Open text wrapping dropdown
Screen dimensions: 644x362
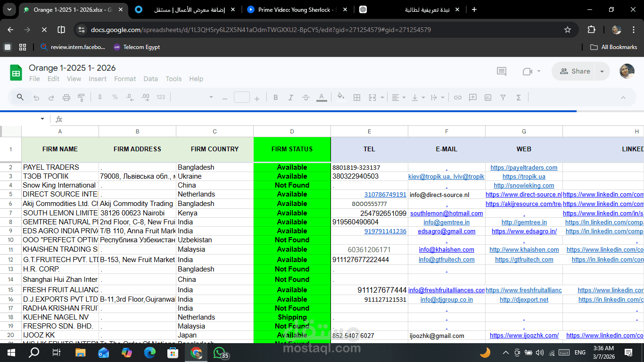tap(438, 98)
